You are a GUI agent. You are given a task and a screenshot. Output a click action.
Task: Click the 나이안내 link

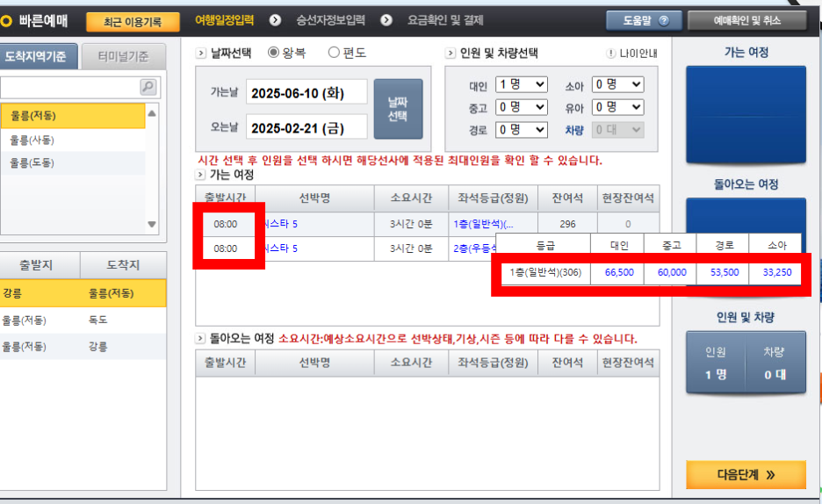(638, 54)
